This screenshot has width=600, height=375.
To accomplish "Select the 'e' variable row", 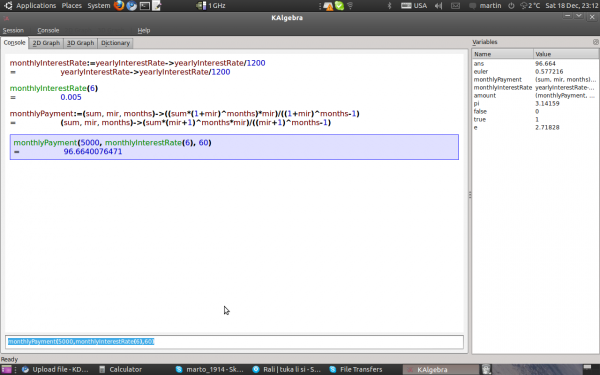I will coord(535,128).
